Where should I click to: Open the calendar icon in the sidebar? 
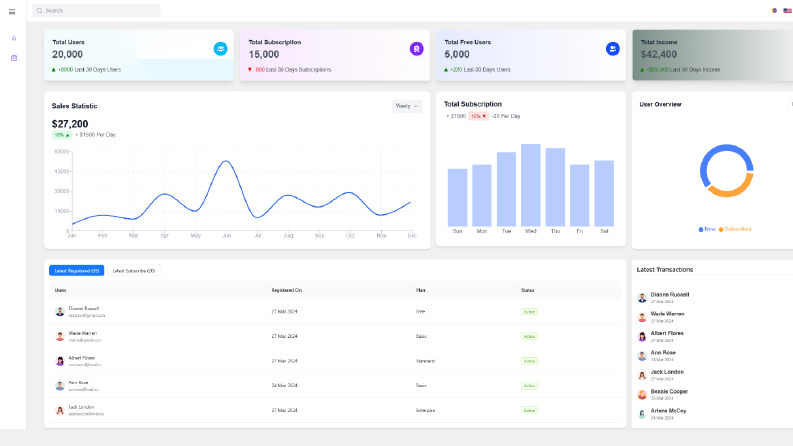pyautogui.click(x=14, y=58)
